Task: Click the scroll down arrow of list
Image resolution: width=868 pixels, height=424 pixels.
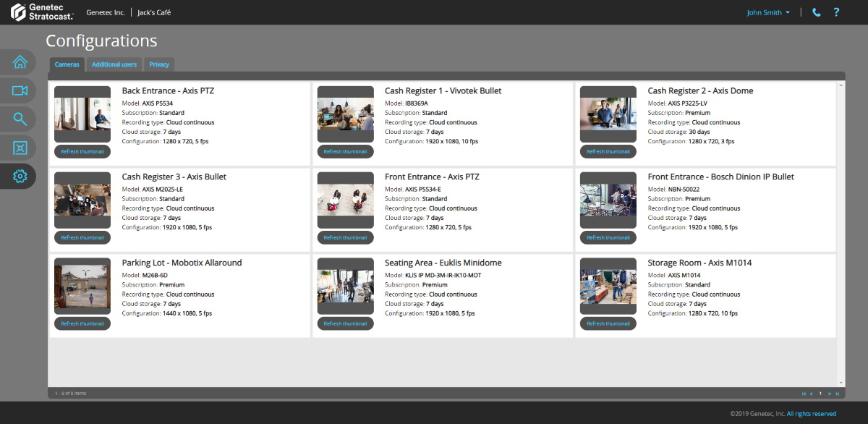Action: coord(841,383)
